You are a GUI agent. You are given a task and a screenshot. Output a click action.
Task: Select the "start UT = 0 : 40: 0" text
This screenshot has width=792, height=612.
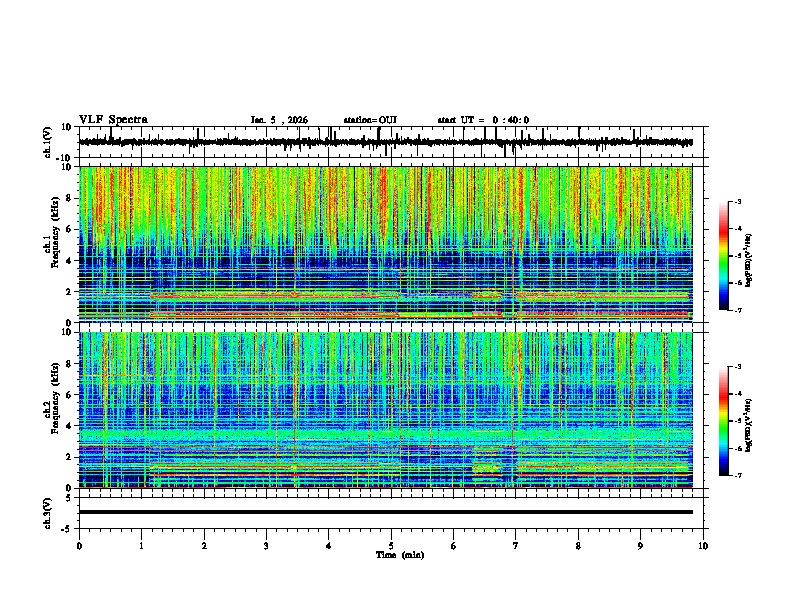(483, 120)
